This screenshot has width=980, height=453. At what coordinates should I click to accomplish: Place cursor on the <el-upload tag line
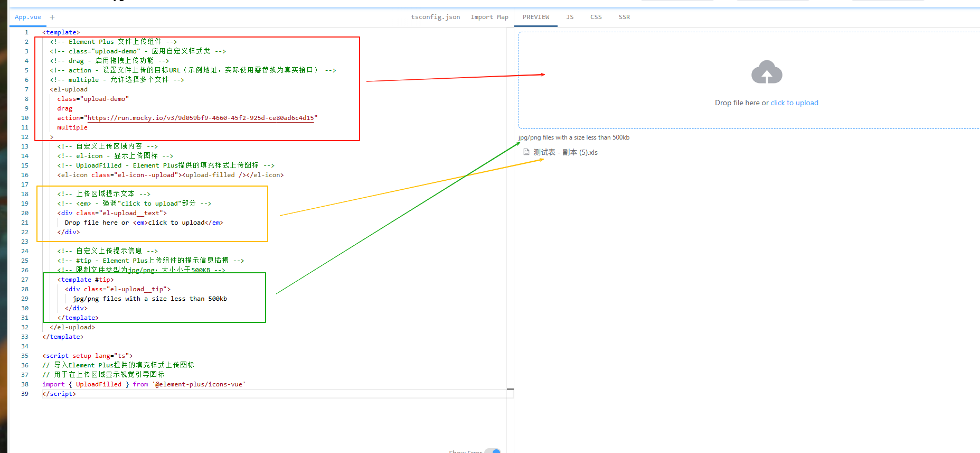(69, 89)
